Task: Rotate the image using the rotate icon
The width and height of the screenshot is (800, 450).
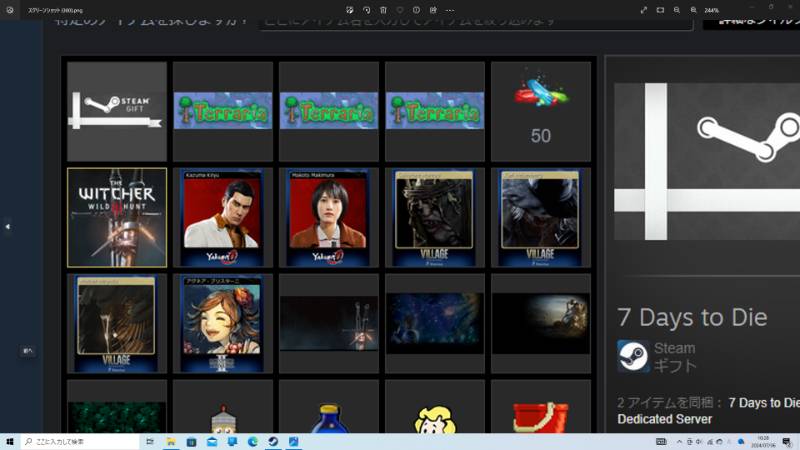Action: [366, 10]
